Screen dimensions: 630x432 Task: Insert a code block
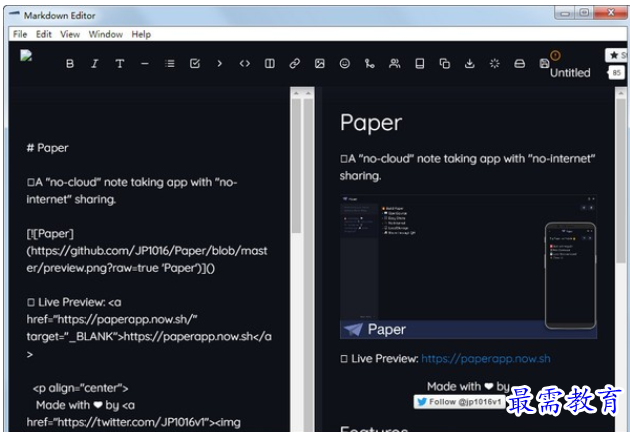pos(245,63)
